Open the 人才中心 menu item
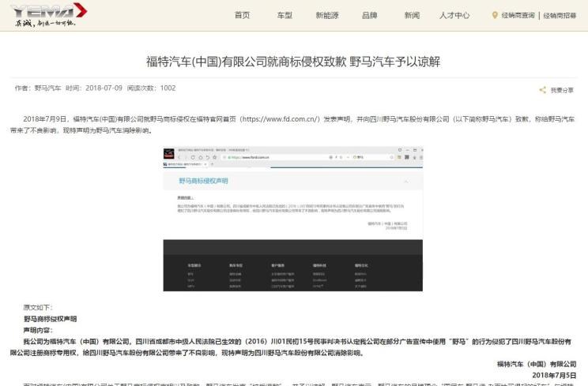Viewport: 588px width, 386px height. point(454,15)
